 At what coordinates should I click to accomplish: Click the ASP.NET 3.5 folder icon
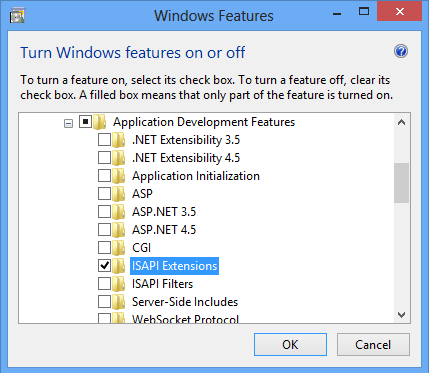(118, 212)
